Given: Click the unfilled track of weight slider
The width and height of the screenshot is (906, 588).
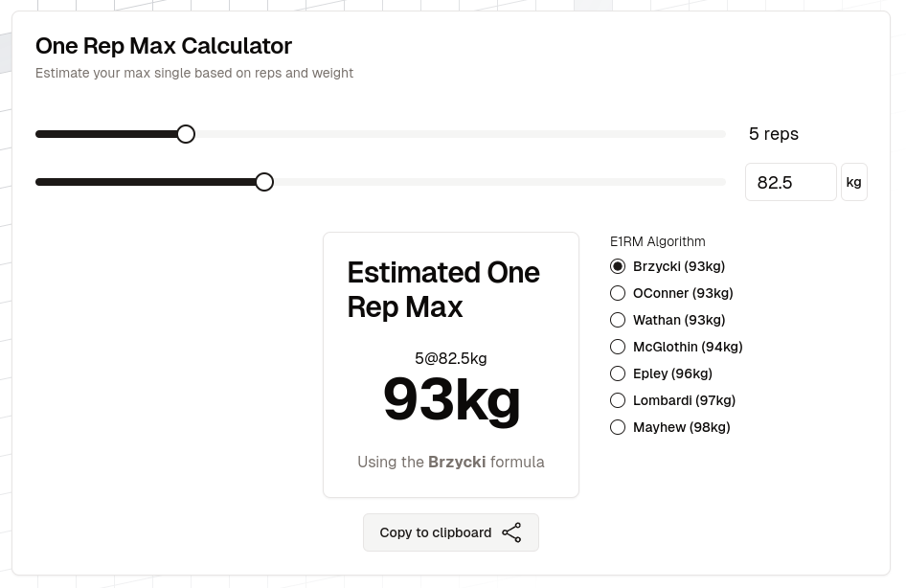Looking at the screenshot, I should click(x=499, y=182).
